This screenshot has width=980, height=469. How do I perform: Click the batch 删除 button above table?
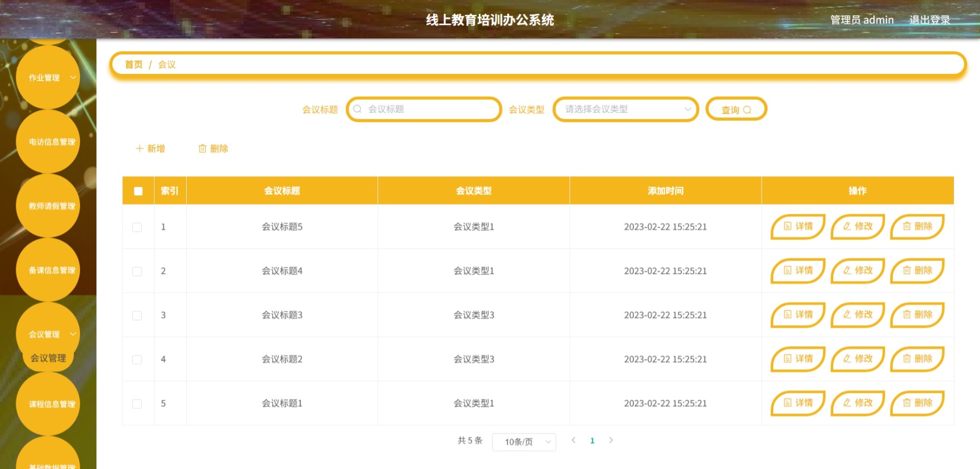coord(213,148)
